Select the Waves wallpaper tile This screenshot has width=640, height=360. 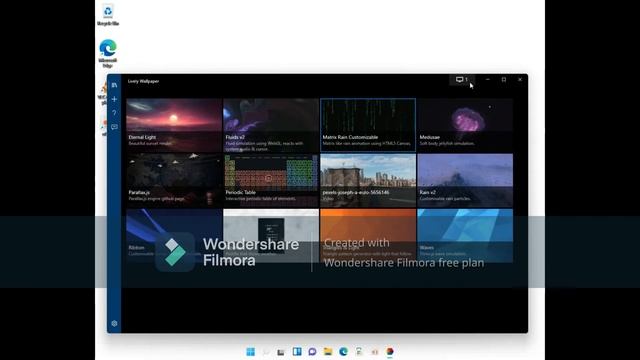pyautogui.click(x=465, y=236)
